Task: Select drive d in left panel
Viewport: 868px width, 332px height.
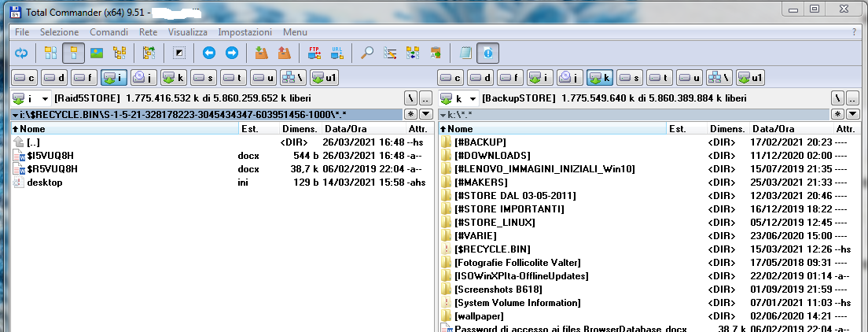Action: pos(54,78)
